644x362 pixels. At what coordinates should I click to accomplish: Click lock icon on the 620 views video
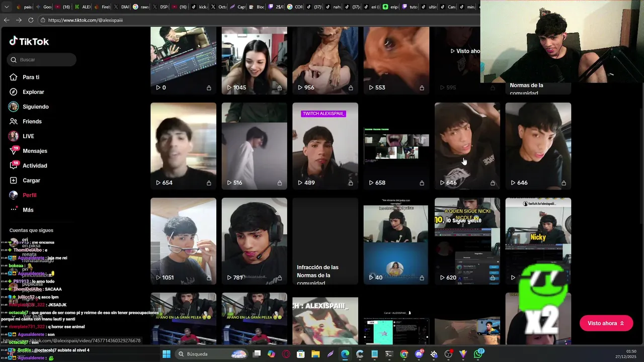tap(493, 278)
